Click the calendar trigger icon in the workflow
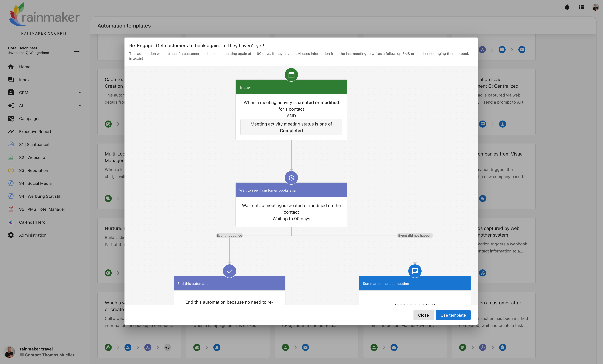This screenshot has height=364, width=603. tap(291, 75)
